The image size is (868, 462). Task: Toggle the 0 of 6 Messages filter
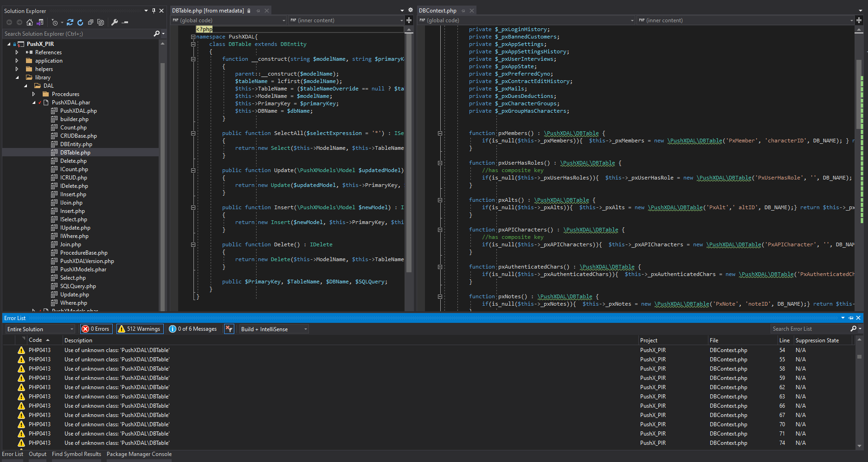coord(193,329)
